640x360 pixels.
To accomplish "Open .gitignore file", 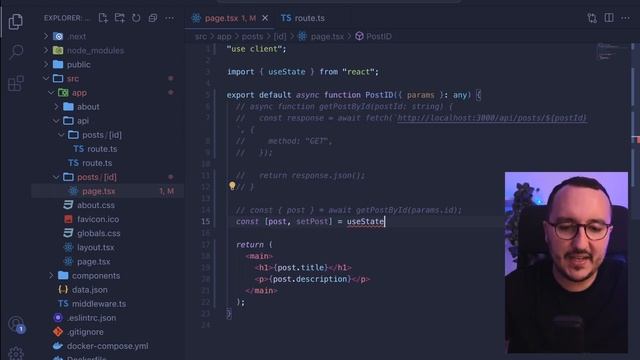I will 85,332.
